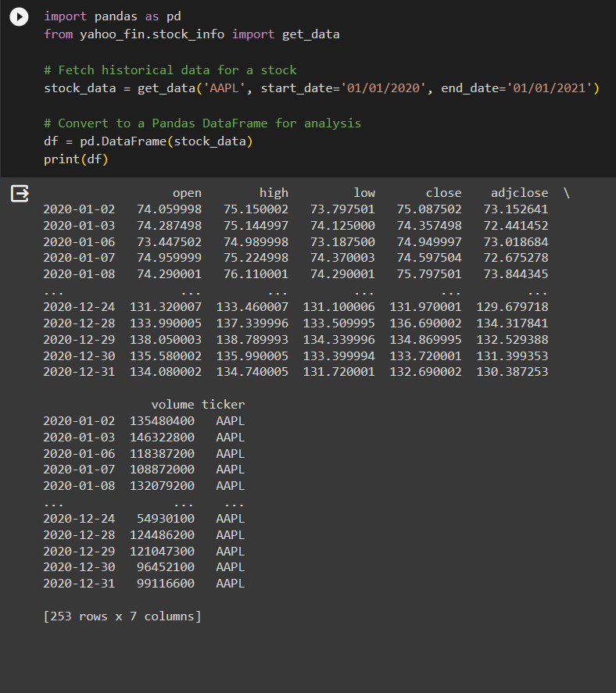Click 'df = pd.DataFrame(stock_data)' line
Viewport: 616px width, 693px height.
149,141
